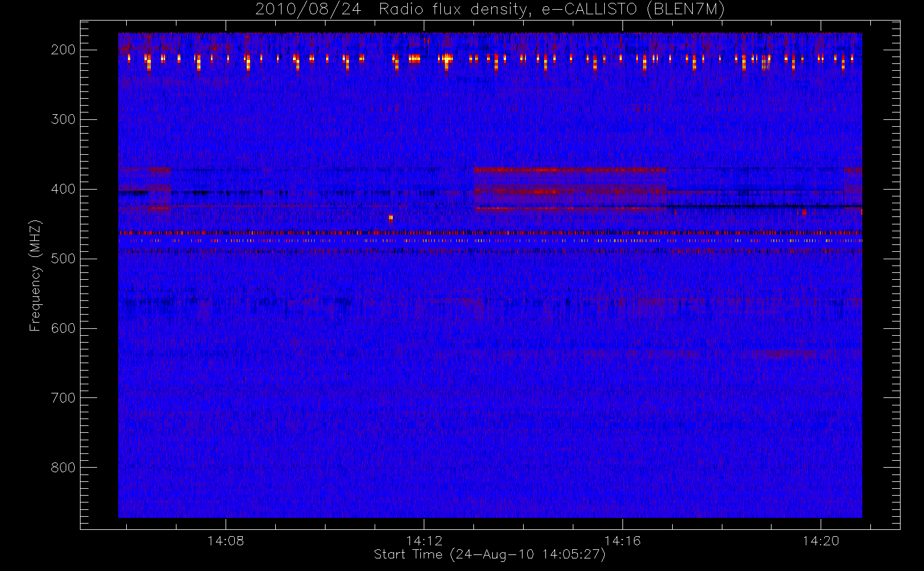Click the bright isolated burst near 440 MHz
Image resolution: width=924 pixels, height=571 pixels.
click(x=391, y=218)
